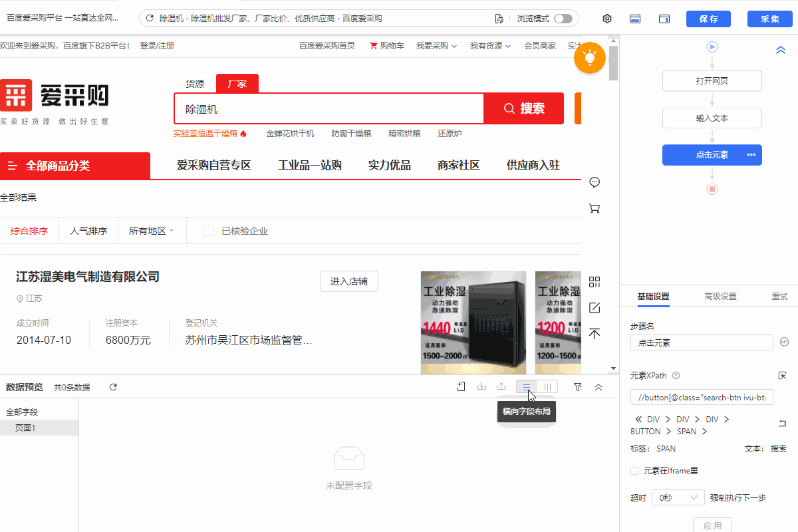The image size is (798, 532).
Task: Click the edit feedback icon on side rail
Action: pyautogui.click(x=595, y=308)
